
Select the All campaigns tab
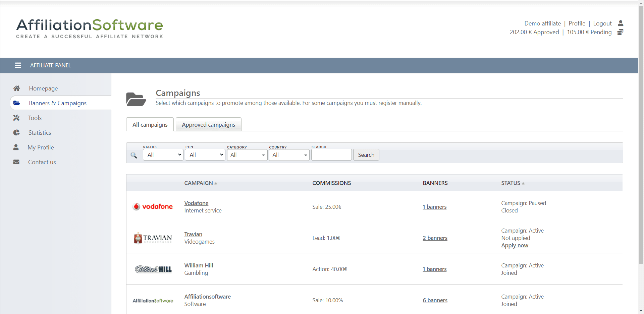coord(150,125)
